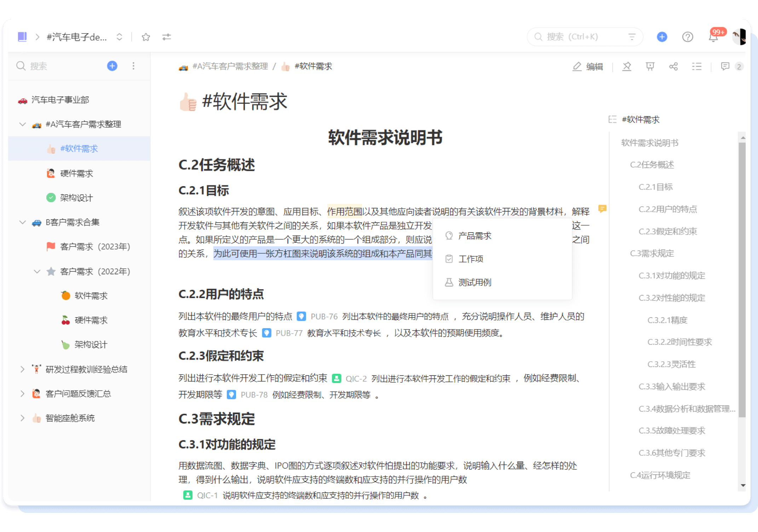The image size is (758, 532).
Task: Jump to C.2.3假定和约束 in outline
Action: click(668, 231)
